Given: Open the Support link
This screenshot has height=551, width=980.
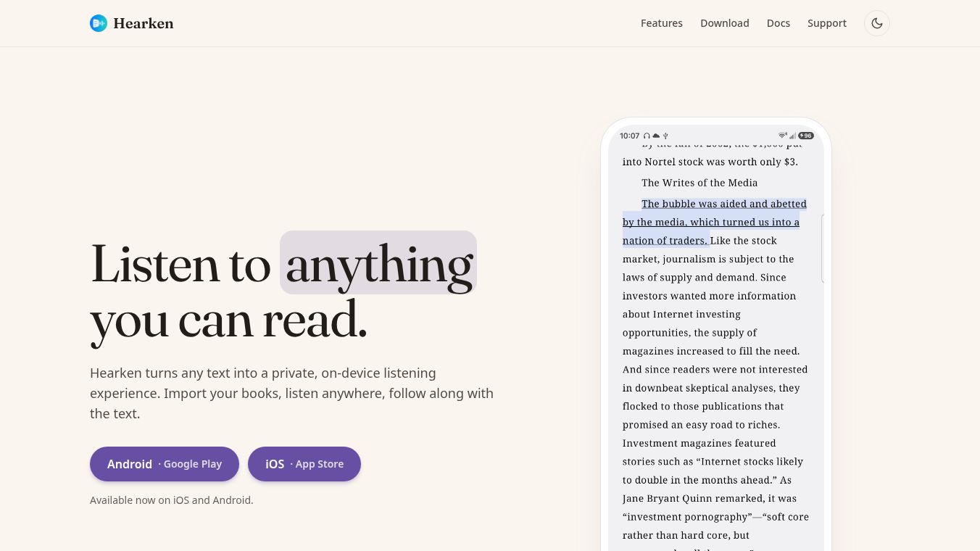Looking at the screenshot, I should click(x=827, y=23).
